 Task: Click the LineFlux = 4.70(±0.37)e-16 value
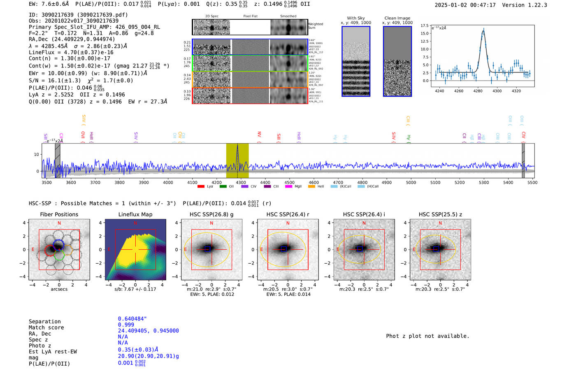click(71, 52)
